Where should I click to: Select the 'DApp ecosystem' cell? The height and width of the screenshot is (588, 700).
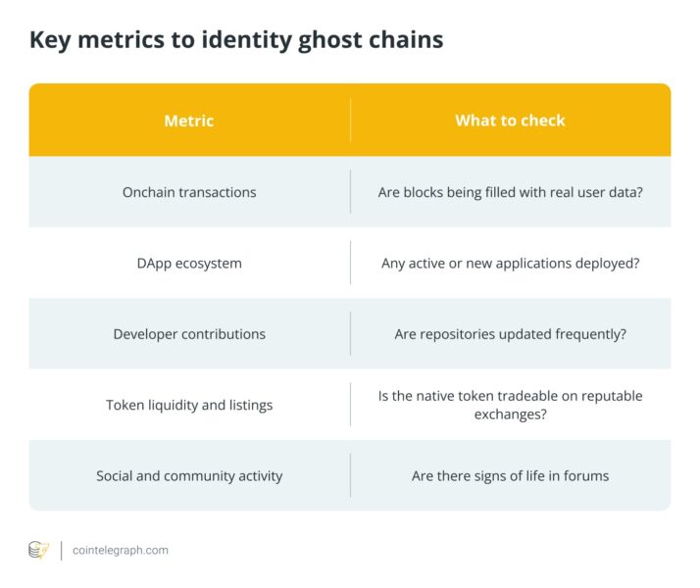[189, 263]
